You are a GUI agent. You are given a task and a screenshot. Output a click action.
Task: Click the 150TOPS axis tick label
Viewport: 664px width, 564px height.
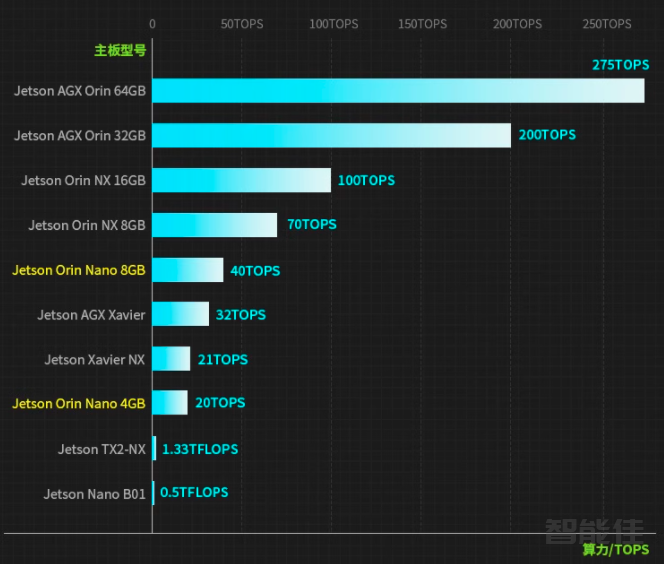click(x=422, y=24)
